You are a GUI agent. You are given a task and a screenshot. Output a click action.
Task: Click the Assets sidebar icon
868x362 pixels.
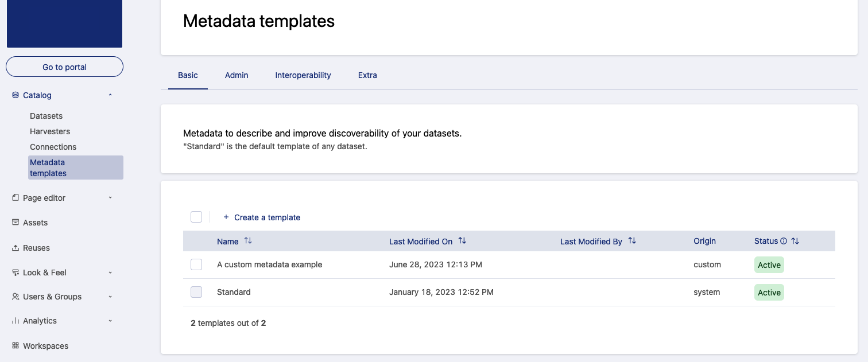pos(15,223)
